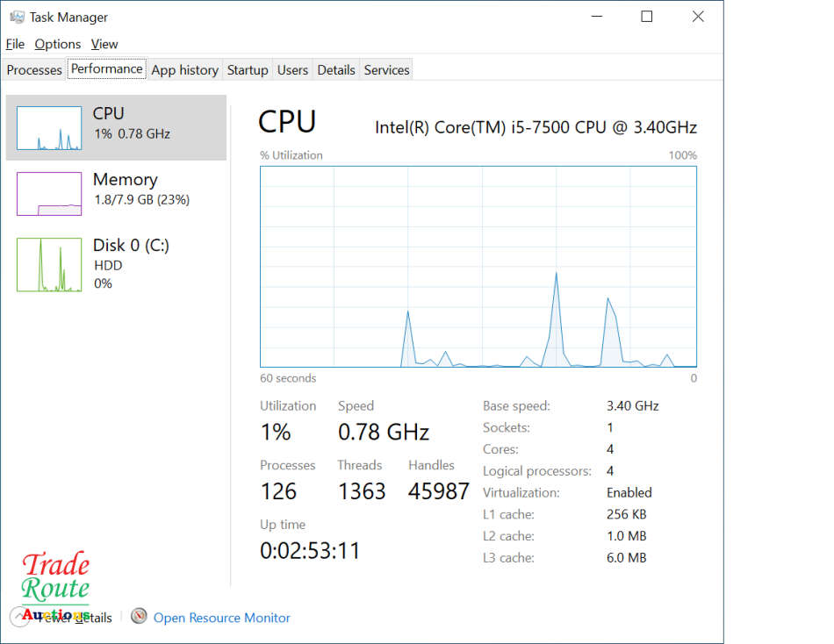Open the Options menu

[57, 44]
